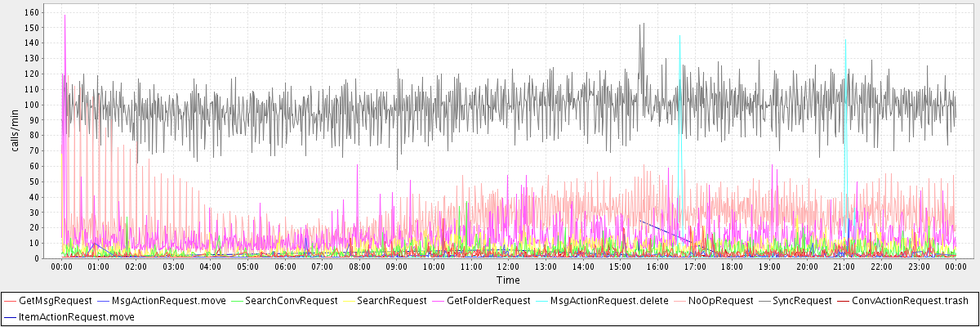Click the NoOpRequest legend entry

point(719,301)
